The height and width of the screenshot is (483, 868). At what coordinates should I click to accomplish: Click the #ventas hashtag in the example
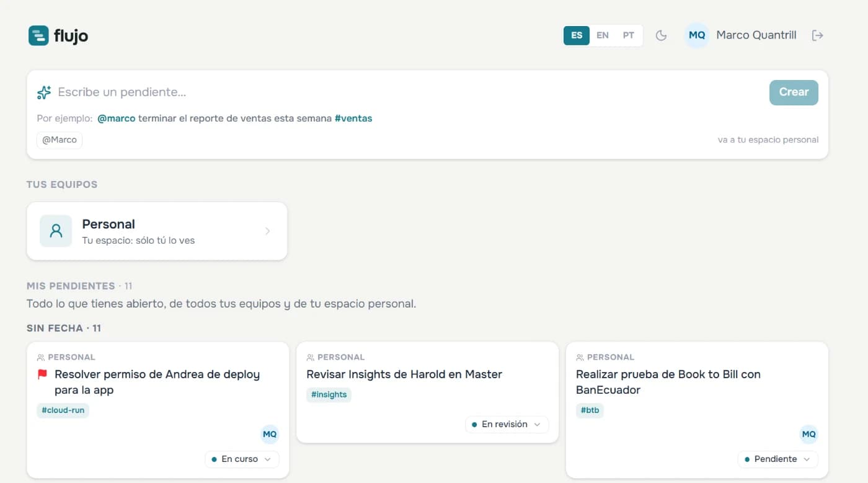353,118
